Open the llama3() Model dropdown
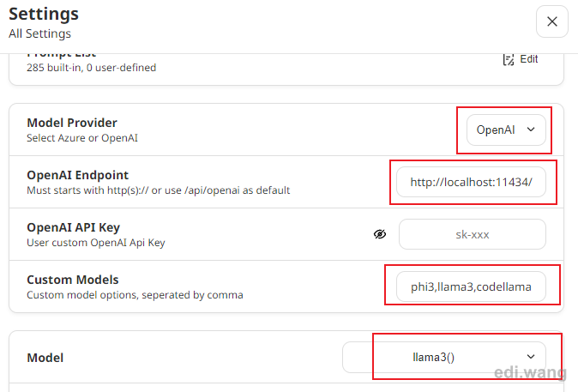578x392 pixels. 444,357
